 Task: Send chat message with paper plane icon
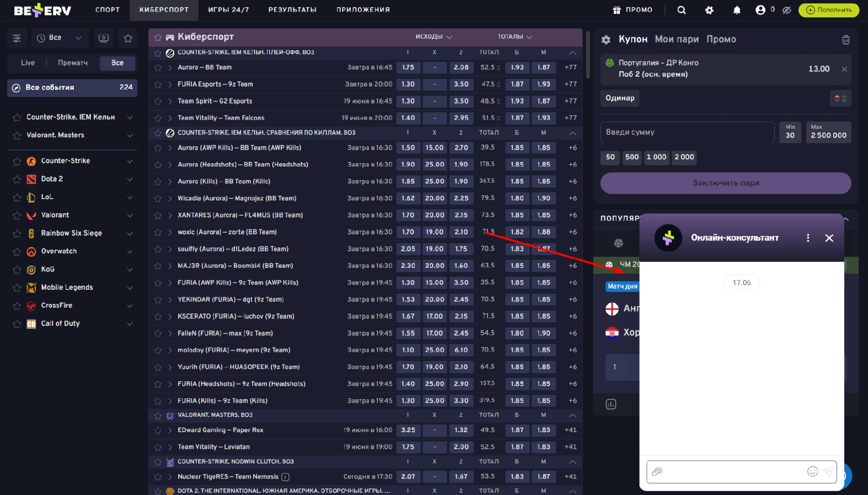pos(828,472)
